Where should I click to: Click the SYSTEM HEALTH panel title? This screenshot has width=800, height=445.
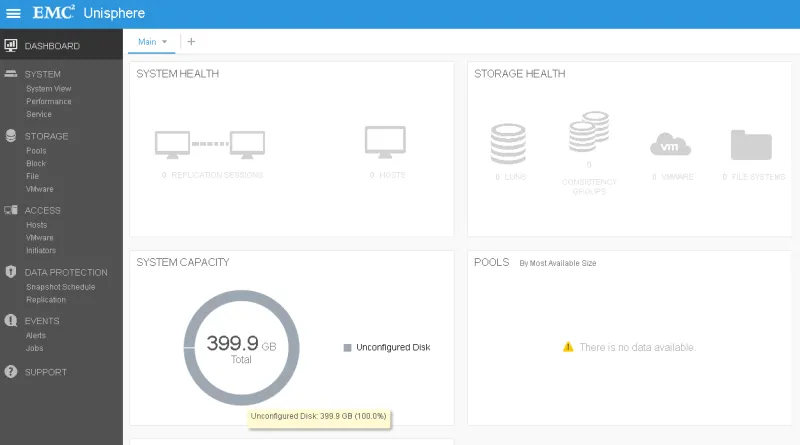point(178,73)
